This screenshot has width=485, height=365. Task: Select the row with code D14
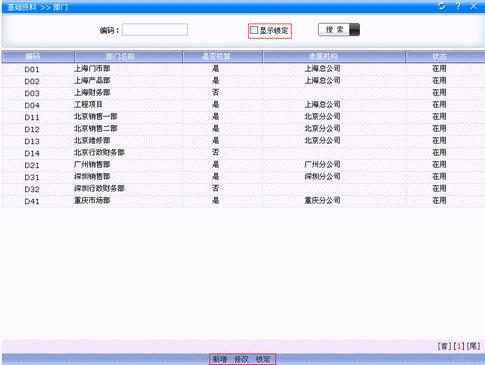point(243,153)
